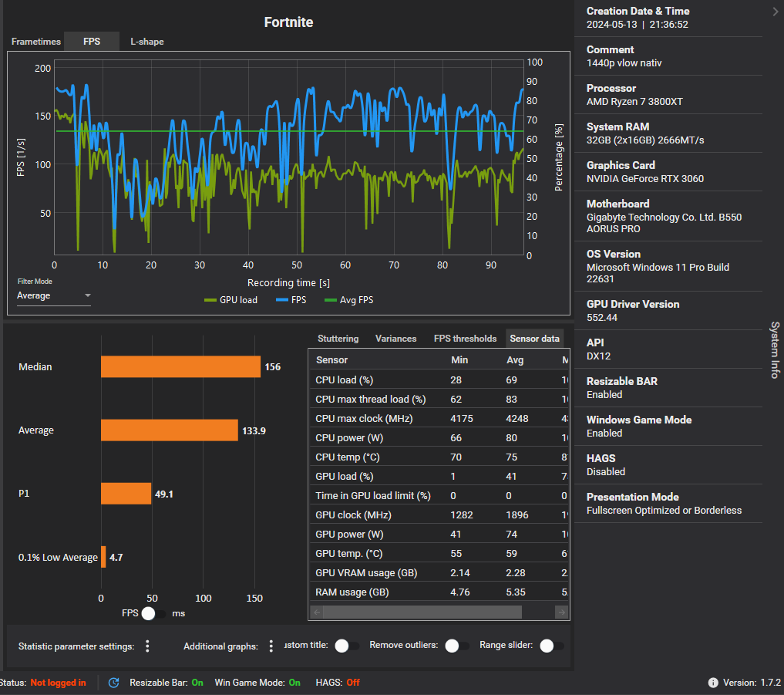Click the Sensor column header
Viewport: 784px width, 695px height.
click(331, 359)
